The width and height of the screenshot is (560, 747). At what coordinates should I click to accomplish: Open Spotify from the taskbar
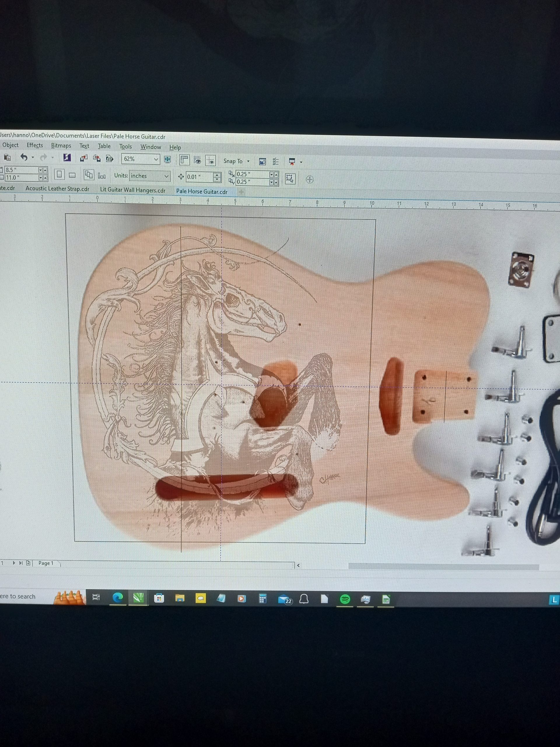[345, 599]
